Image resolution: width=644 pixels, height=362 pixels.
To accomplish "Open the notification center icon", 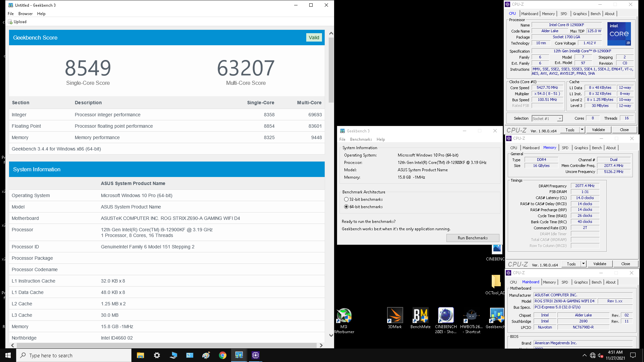I will coord(633,355).
